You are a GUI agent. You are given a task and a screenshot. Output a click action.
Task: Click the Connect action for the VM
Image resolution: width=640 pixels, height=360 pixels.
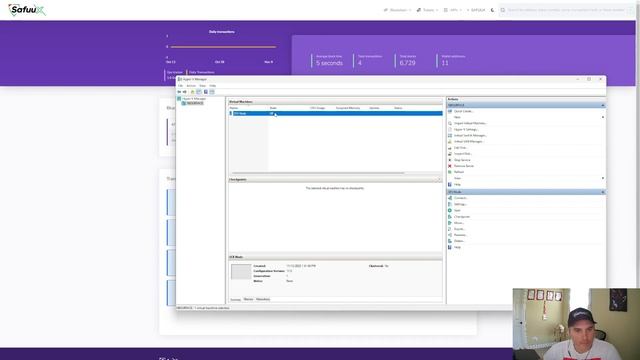pos(460,198)
